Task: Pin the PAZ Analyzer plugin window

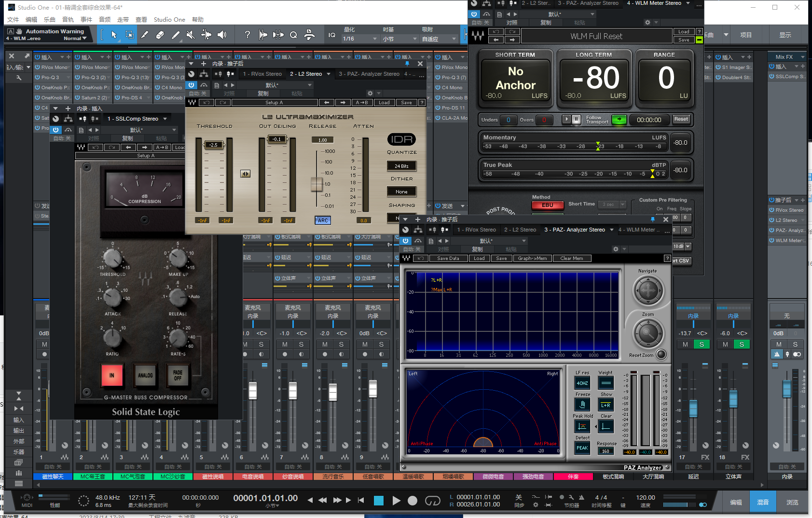Action: click(x=653, y=219)
